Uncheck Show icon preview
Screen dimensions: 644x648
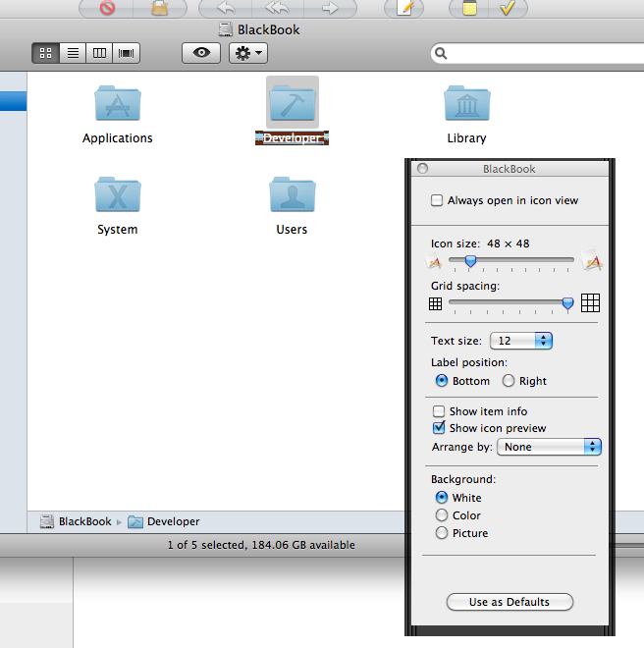tap(439, 428)
